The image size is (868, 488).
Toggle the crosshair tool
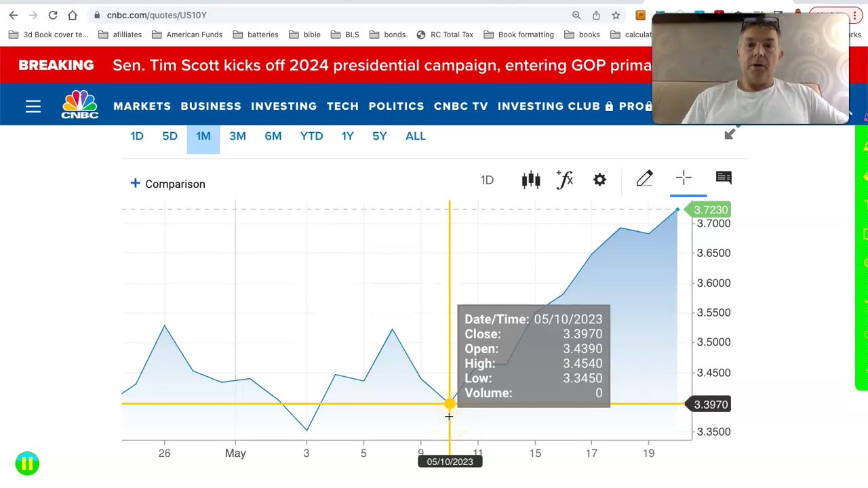point(684,178)
